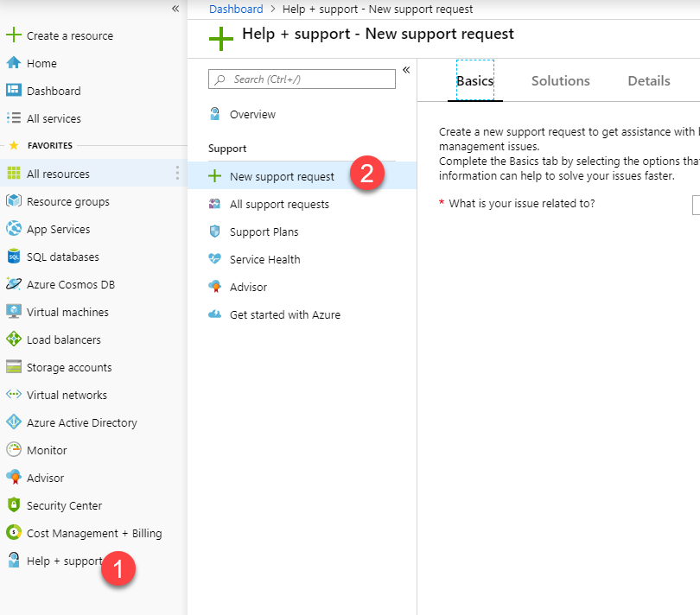This screenshot has width=700, height=615.
Task: Click the Load balancers label
Action: click(x=64, y=339)
